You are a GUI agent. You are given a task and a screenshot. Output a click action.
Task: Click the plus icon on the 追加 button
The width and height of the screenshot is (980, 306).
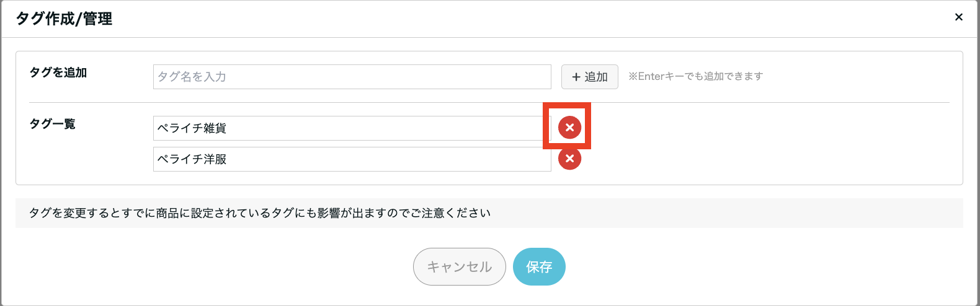(x=576, y=77)
